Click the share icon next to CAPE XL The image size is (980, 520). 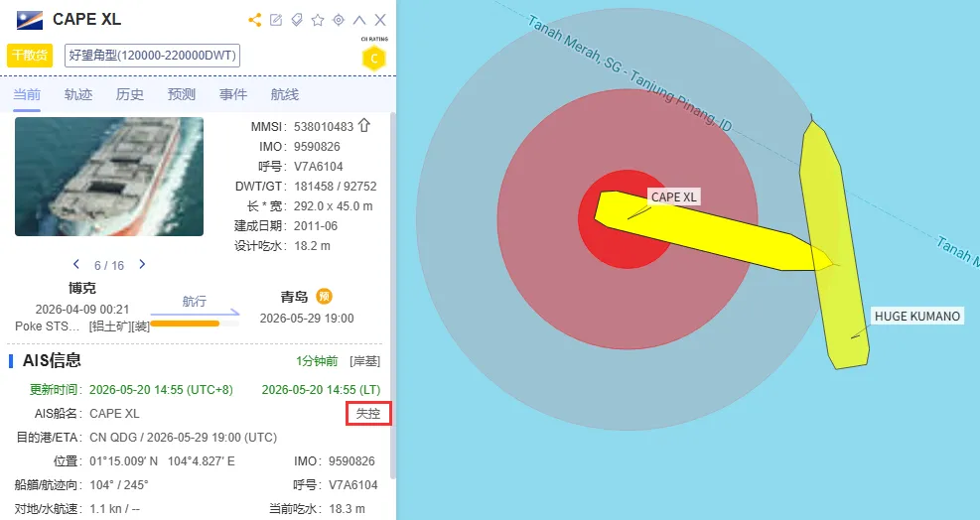click(254, 20)
